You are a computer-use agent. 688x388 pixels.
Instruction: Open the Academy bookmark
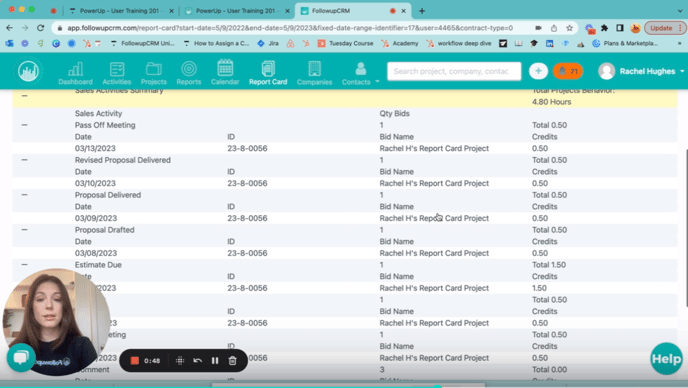point(400,43)
